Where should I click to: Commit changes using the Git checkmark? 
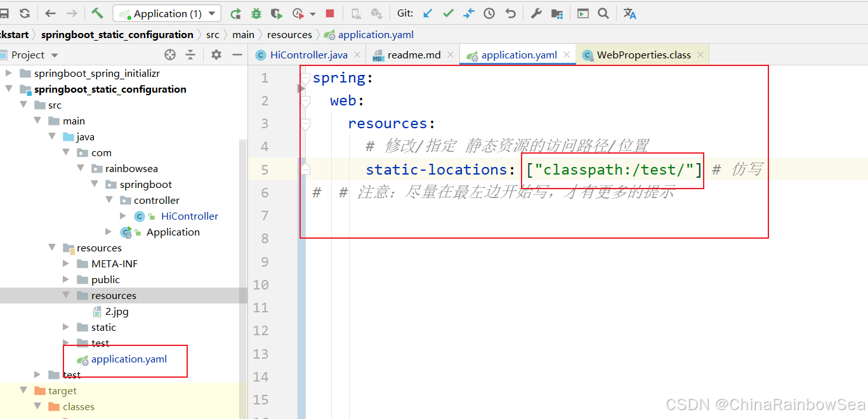(x=449, y=13)
